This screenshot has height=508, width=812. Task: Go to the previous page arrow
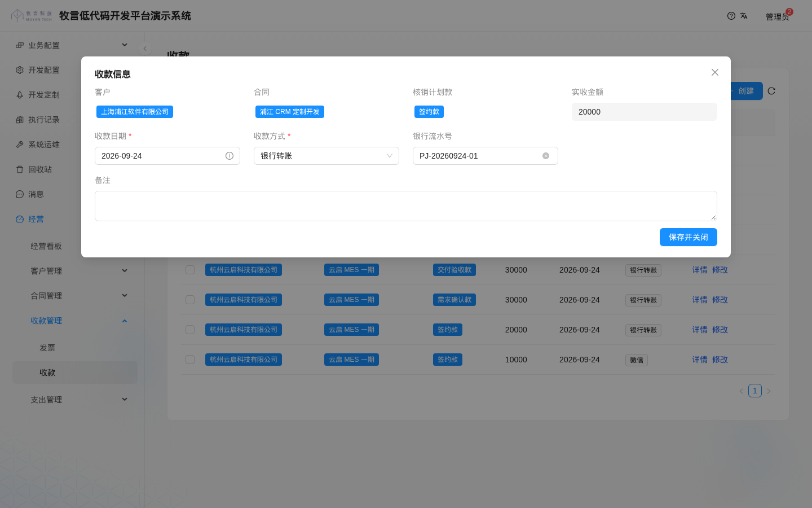(742, 391)
